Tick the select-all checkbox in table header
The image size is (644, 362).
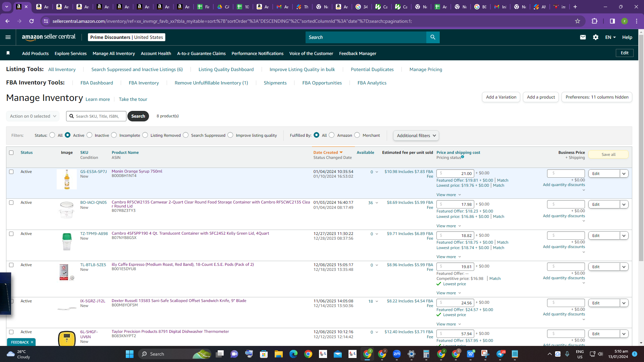point(11,153)
